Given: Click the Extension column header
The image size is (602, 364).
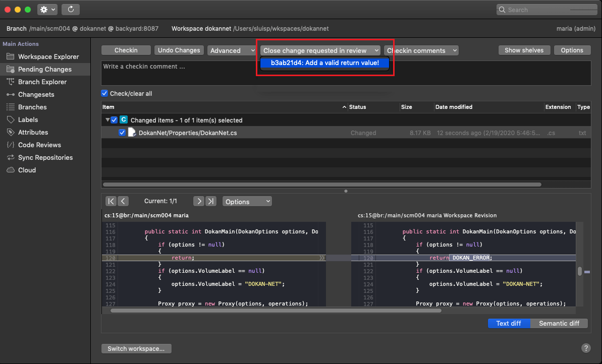Looking at the screenshot, I should (x=559, y=107).
